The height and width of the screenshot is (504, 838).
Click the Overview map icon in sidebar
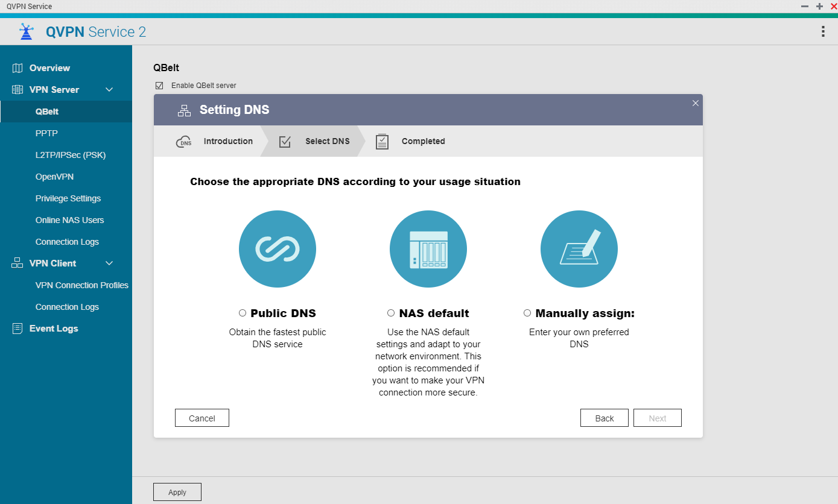[x=17, y=68]
